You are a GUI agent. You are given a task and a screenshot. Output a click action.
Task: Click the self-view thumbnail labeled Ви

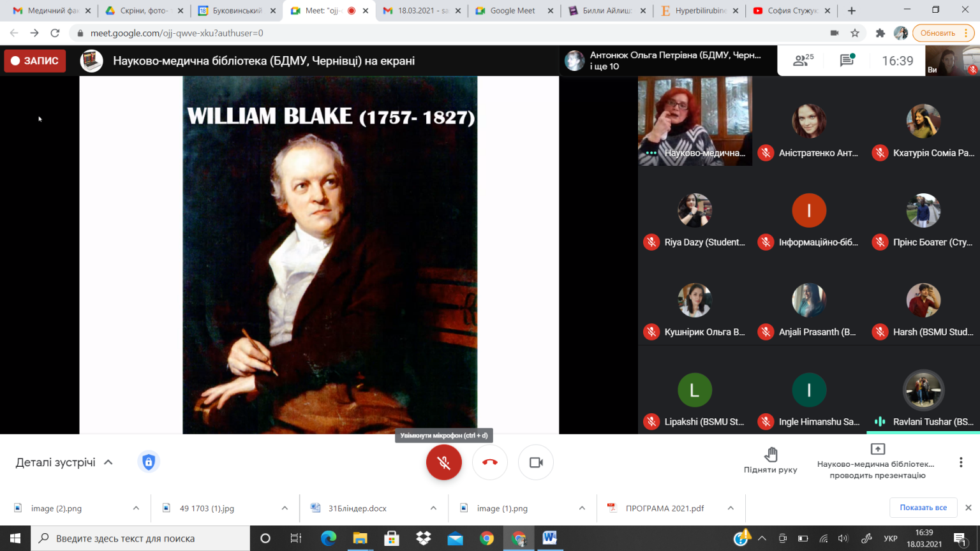(953, 61)
